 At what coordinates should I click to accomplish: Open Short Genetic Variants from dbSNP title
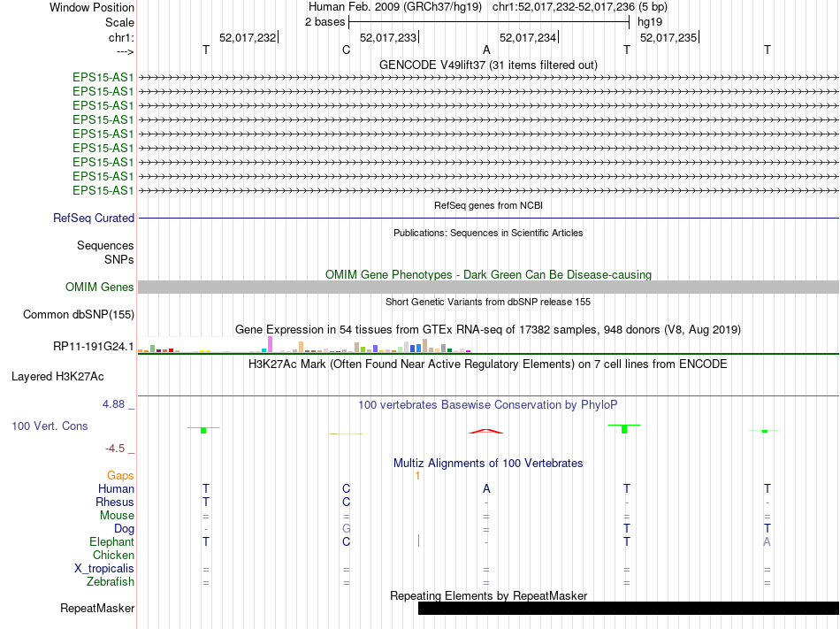[x=488, y=302]
